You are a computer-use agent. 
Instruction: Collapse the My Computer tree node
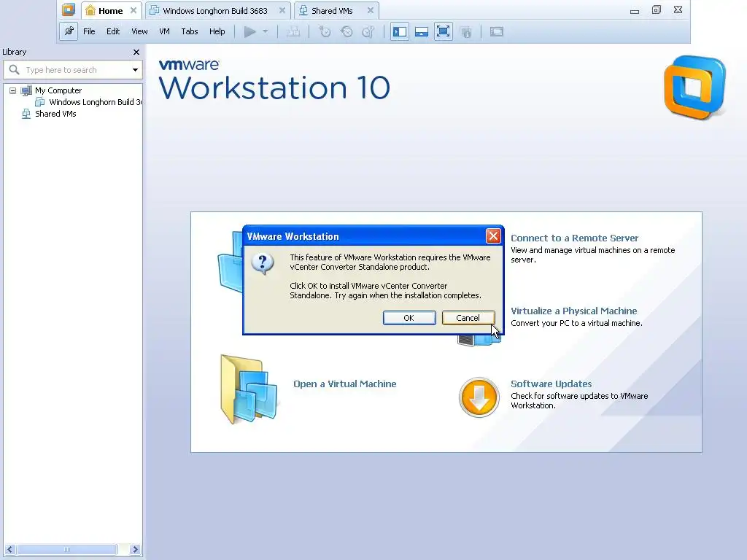[x=13, y=90]
